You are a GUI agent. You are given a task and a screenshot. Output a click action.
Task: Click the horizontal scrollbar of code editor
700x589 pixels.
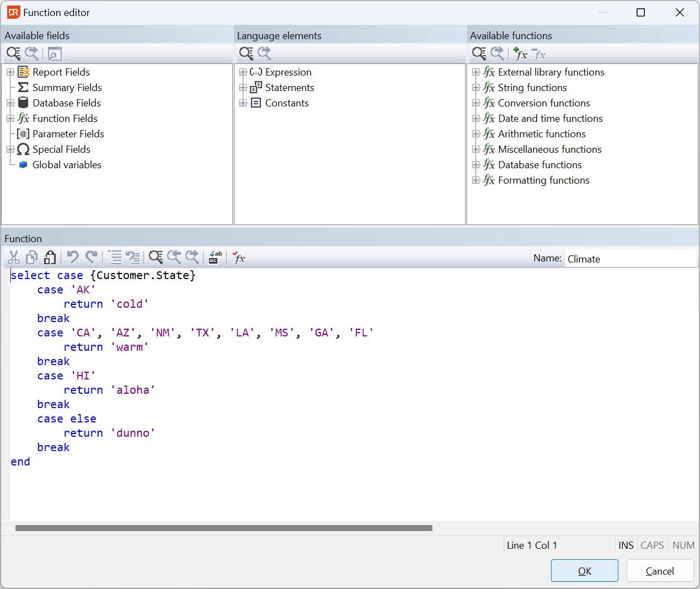pos(223,528)
